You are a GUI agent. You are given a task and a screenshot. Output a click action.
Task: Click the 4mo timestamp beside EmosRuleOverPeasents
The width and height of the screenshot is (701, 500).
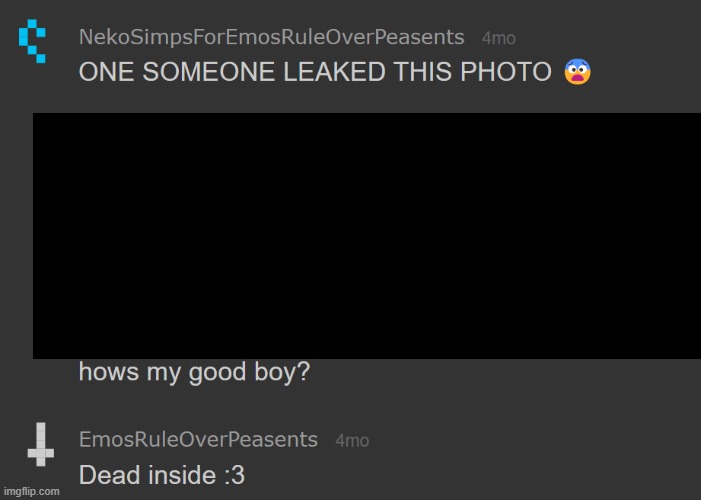tap(352, 441)
